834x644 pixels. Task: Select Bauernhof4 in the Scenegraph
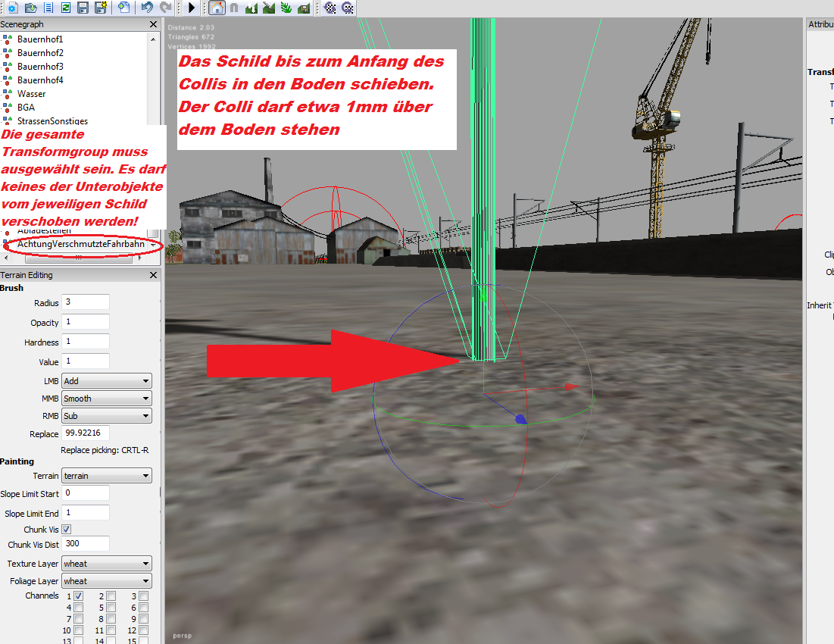click(40, 80)
